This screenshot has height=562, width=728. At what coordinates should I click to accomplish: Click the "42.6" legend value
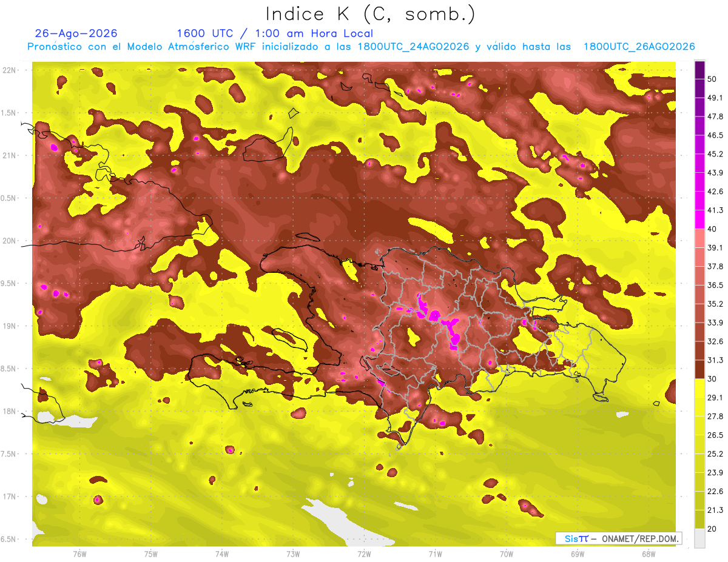(x=715, y=192)
